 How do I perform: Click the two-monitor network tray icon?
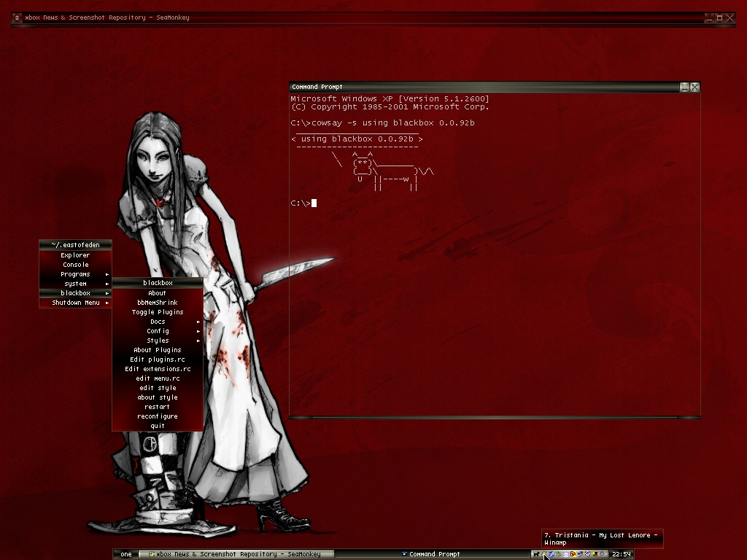(x=580, y=554)
